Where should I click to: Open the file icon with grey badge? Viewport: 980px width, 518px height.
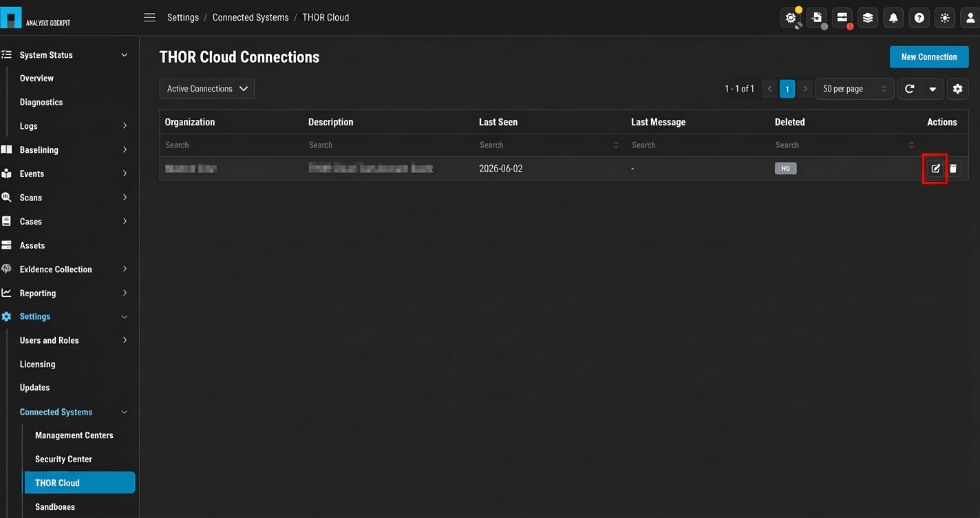tap(817, 18)
